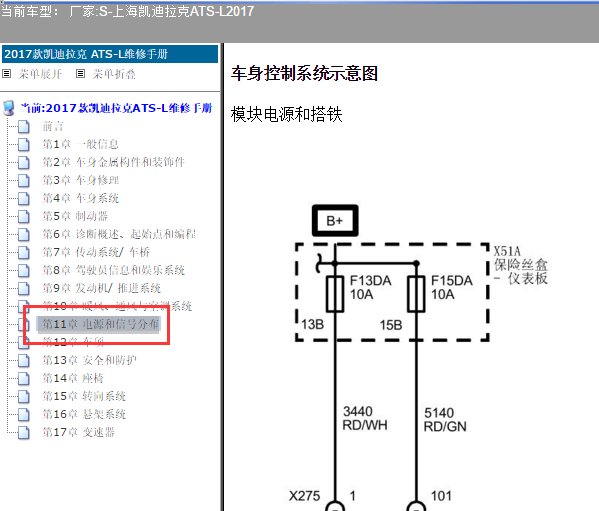
Task: Open 第4章 车身系统
Action: (x=81, y=198)
